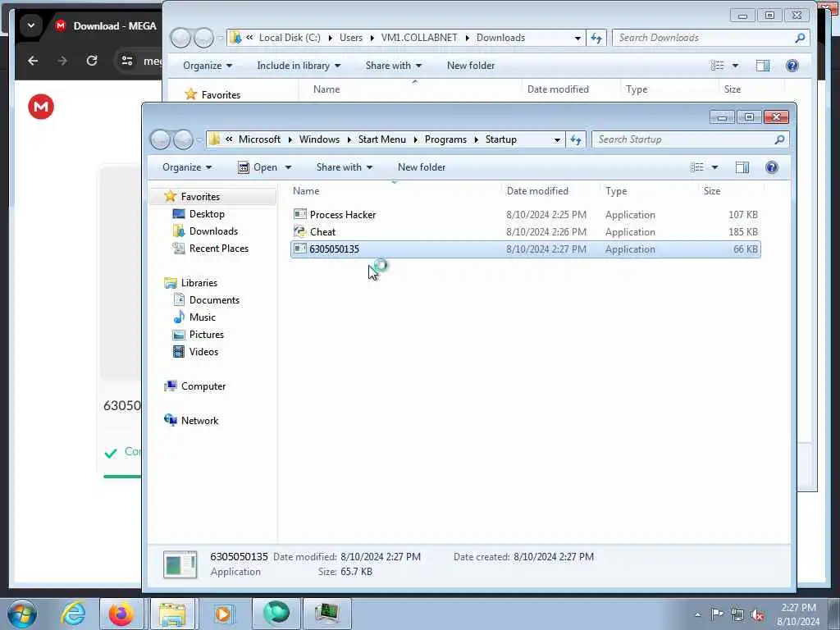Click Libraries in the navigation pane
Screen dimensions: 840x630
(199, 282)
